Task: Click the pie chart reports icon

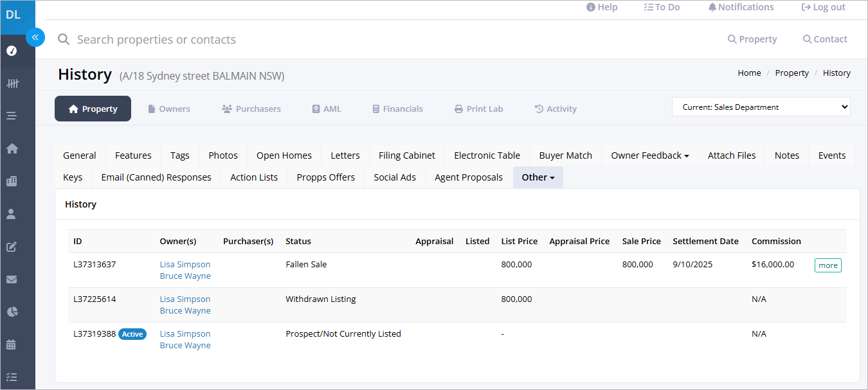Action: point(12,312)
